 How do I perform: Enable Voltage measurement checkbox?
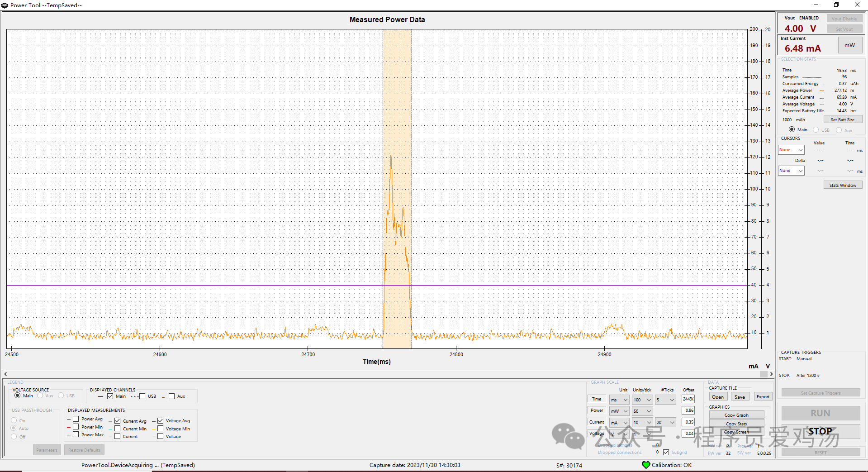pyautogui.click(x=161, y=436)
